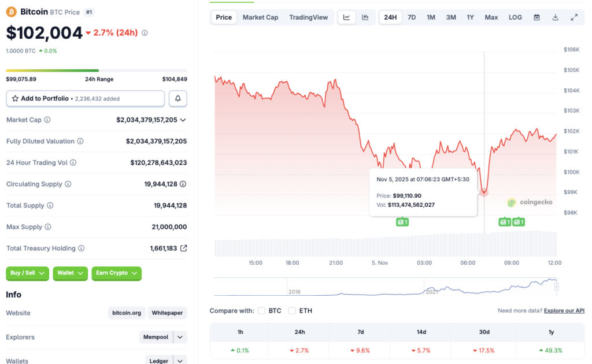Select the line chart view icon
Screen dimensions: 592x364
point(347,17)
